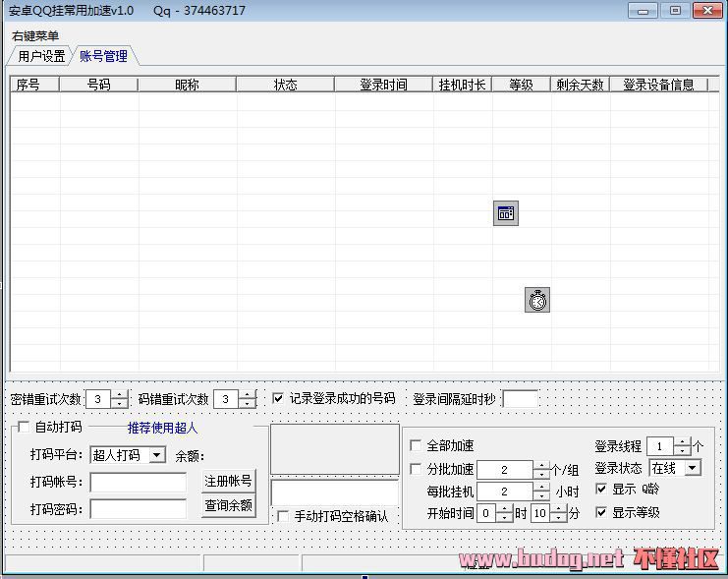Image resolution: width=728 pixels, height=579 pixels.
Task: Click the 登录时间 column header
Action: coord(383,85)
